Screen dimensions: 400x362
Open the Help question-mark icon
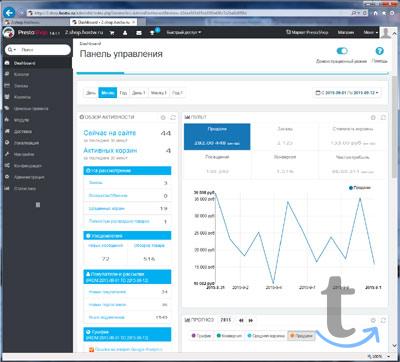point(379,51)
